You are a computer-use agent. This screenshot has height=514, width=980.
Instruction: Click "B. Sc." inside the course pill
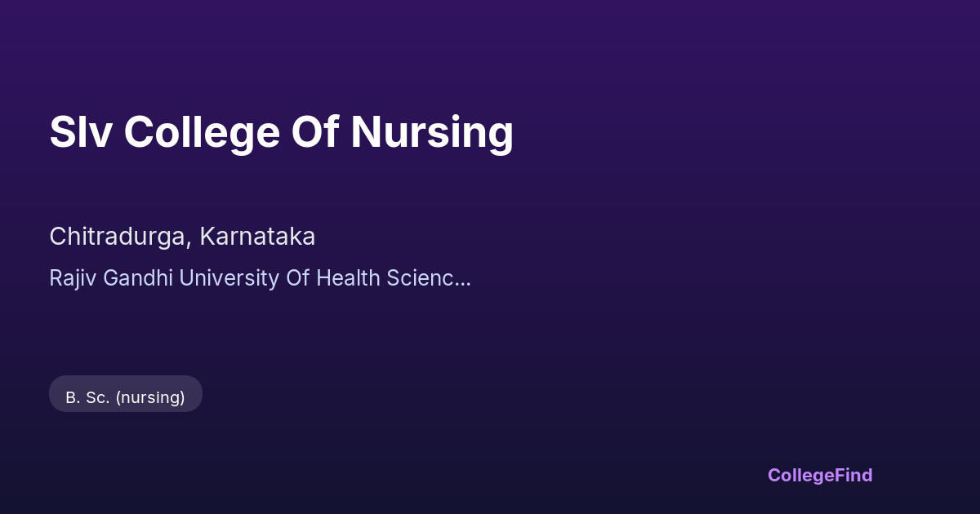87,397
